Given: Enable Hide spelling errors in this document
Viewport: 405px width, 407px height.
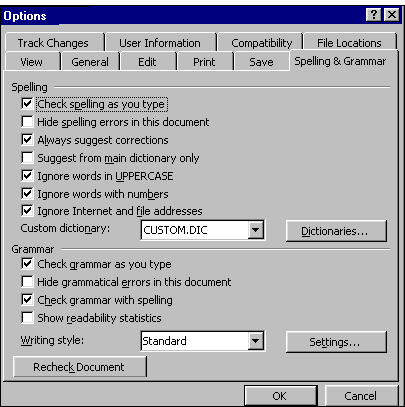Looking at the screenshot, I should (27, 122).
